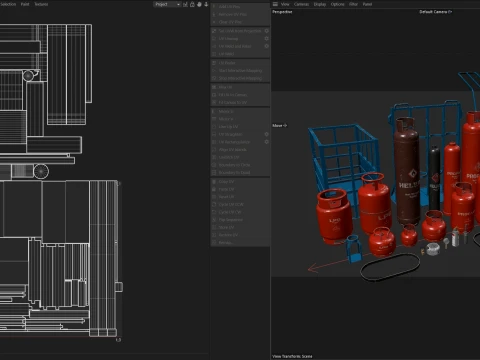Open the viewport View menu
The image size is (480, 360).
(x=285, y=4)
